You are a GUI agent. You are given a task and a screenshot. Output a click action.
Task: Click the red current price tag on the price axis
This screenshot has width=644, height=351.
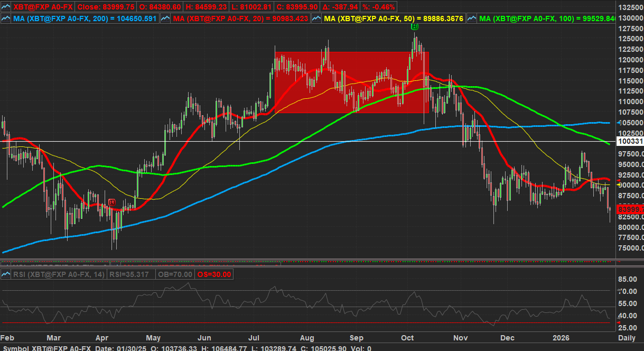point(630,210)
